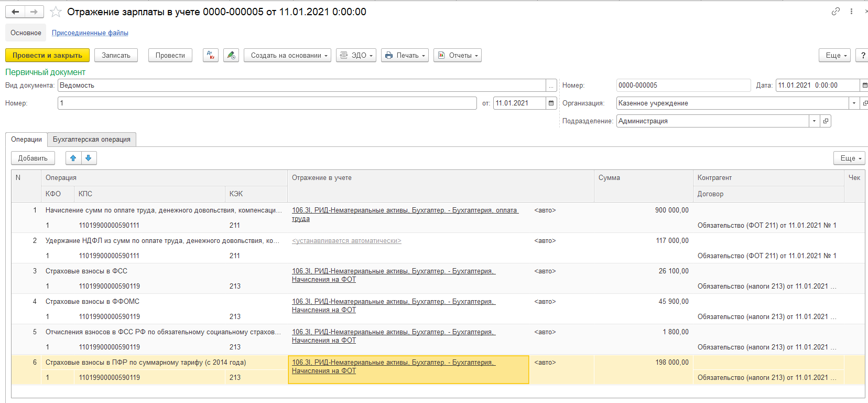Open calendar for primary document 'от' date
The width and height of the screenshot is (868, 403).
pyautogui.click(x=551, y=103)
